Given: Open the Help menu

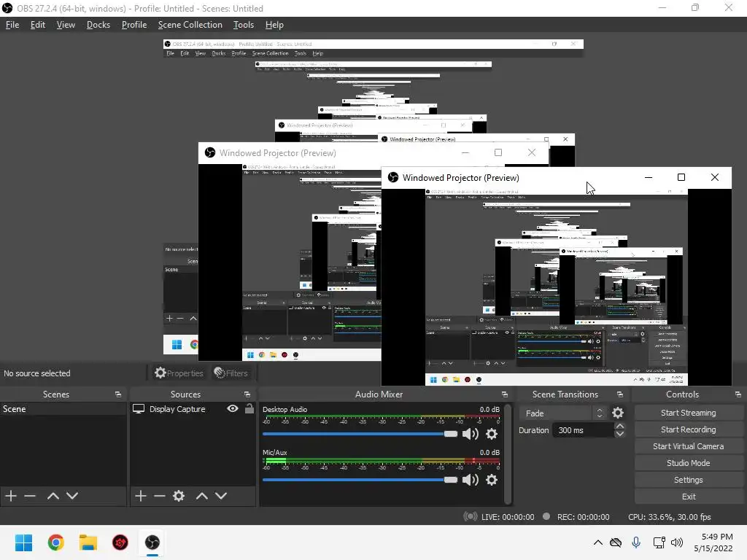Looking at the screenshot, I should click(x=274, y=25).
